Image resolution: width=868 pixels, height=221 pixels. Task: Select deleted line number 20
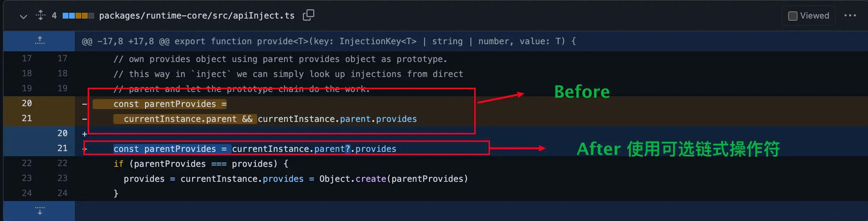tap(27, 103)
